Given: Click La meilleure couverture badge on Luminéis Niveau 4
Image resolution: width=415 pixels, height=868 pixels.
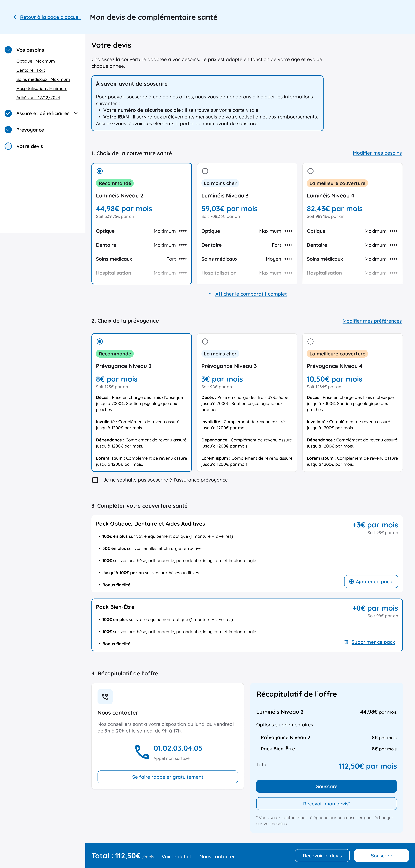Looking at the screenshot, I should (x=337, y=183).
